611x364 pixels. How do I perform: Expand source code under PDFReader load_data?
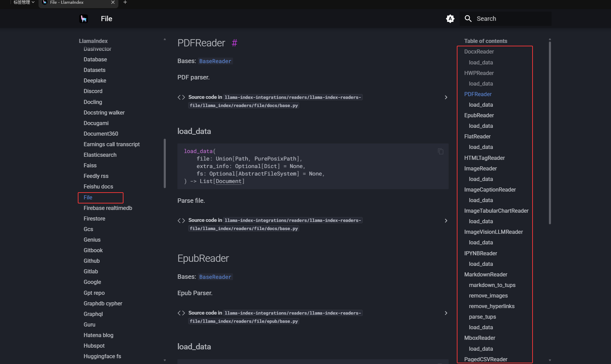(x=446, y=221)
